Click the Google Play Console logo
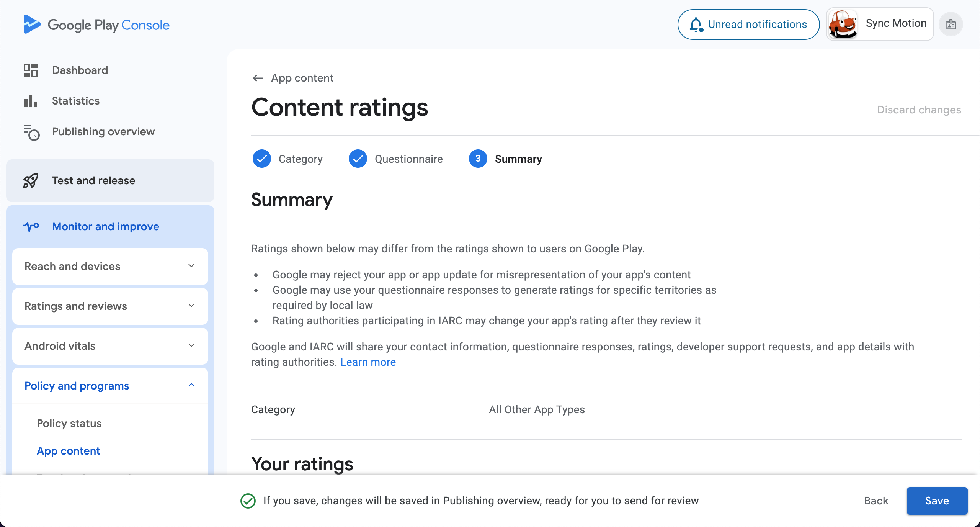The image size is (980, 527). (x=96, y=25)
